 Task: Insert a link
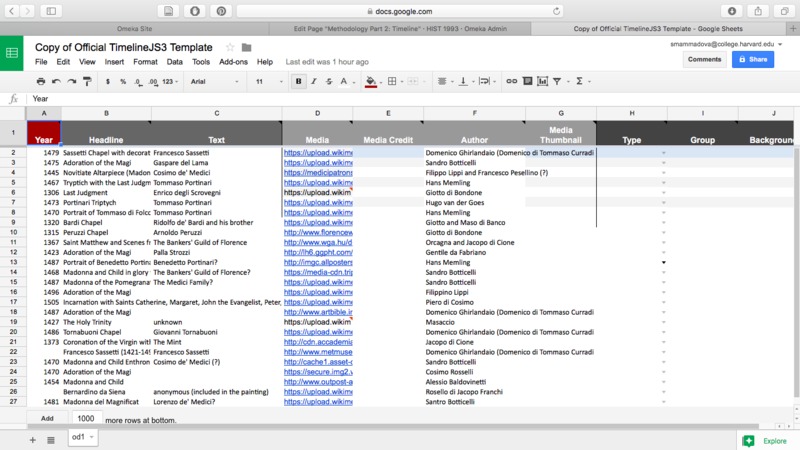512,81
